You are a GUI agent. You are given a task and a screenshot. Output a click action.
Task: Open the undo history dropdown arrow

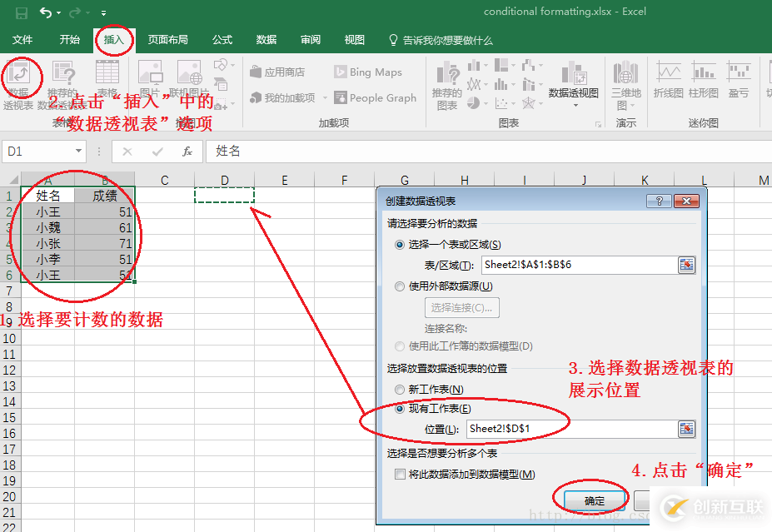point(58,12)
